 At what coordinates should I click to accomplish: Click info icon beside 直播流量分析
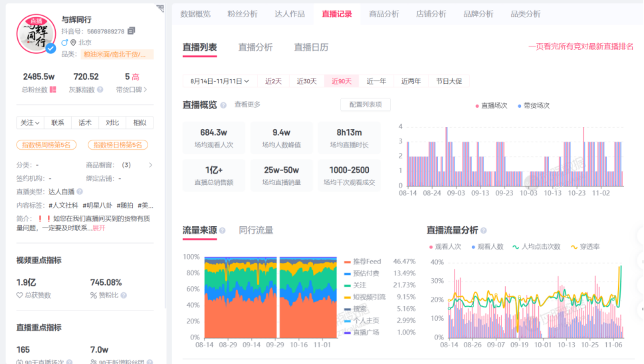tap(483, 231)
